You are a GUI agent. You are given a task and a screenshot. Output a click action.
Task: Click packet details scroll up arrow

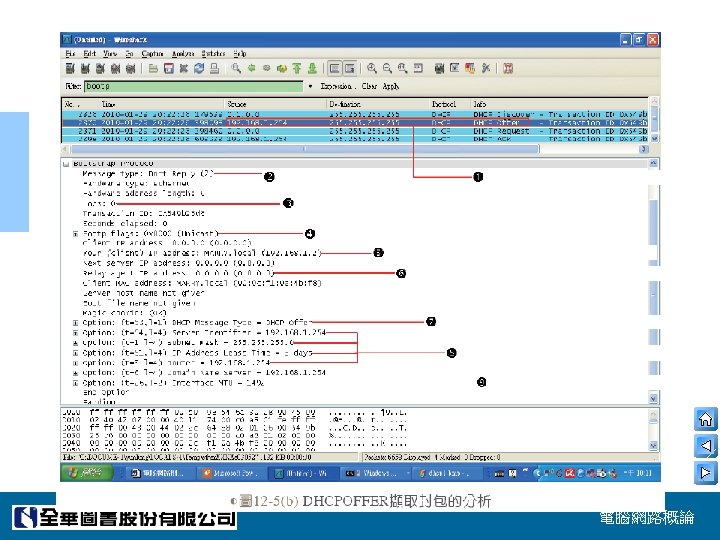pos(653,163)
